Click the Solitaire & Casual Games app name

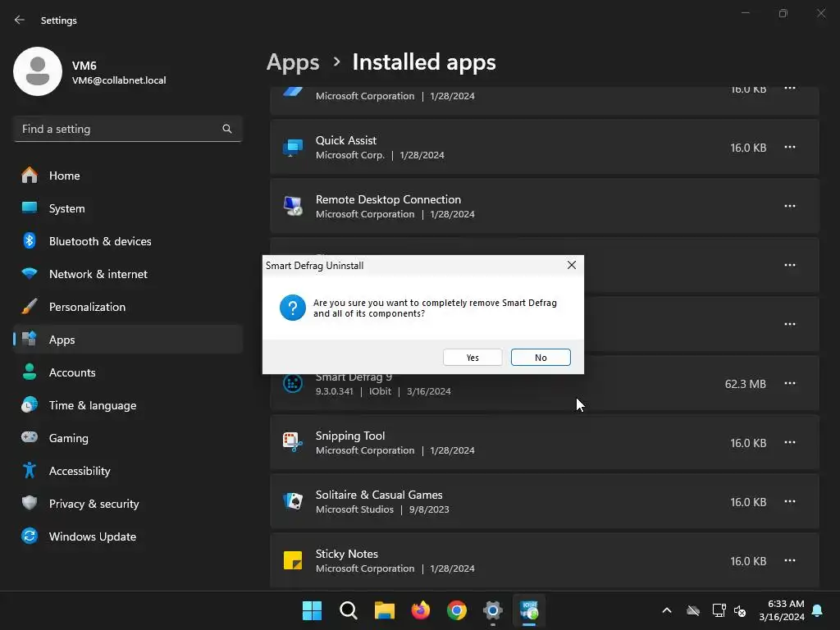click(379, 495)
